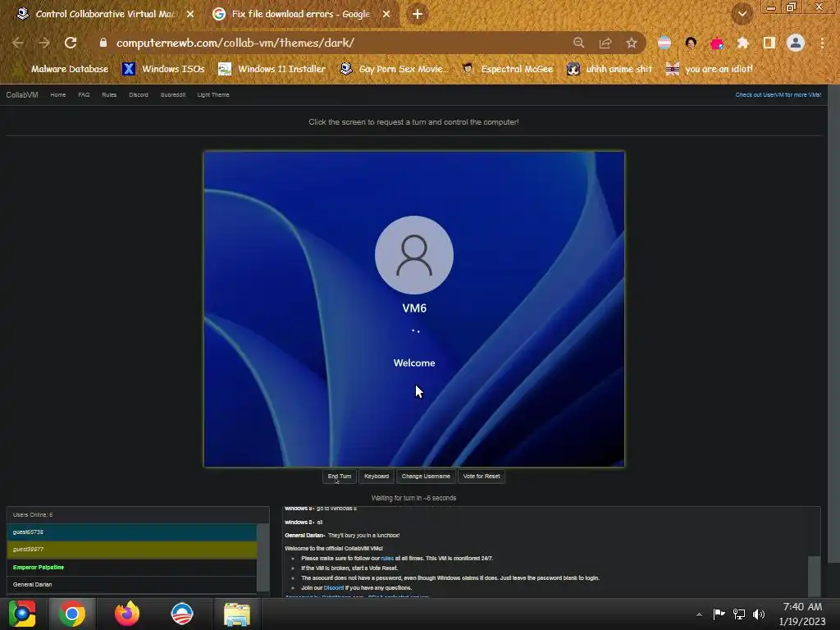The width and height of the screenshot is (840, 630).
Task: Open the Obama logo taskbar app
Action: click(181, 614)
